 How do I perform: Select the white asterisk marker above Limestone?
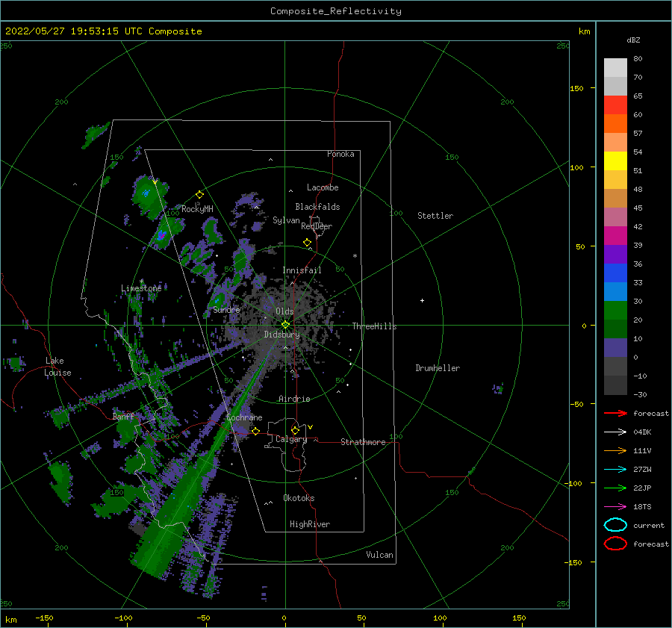pos(141,282)
